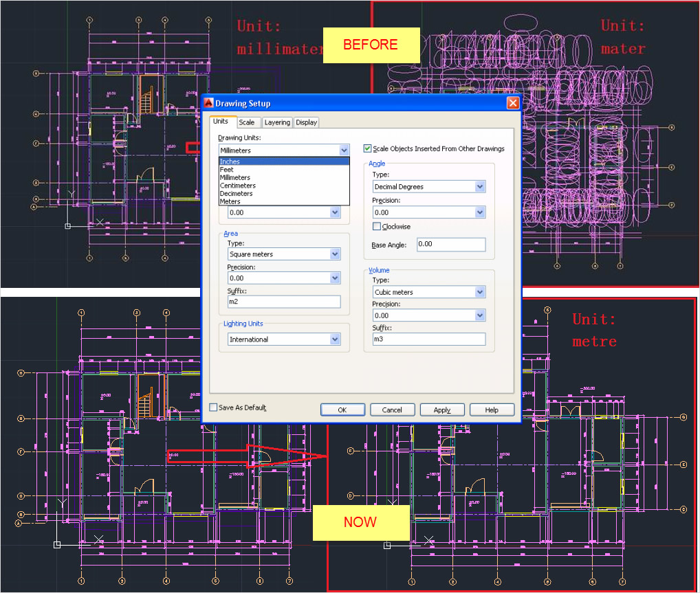Select the Display tab

coord(306,122)
